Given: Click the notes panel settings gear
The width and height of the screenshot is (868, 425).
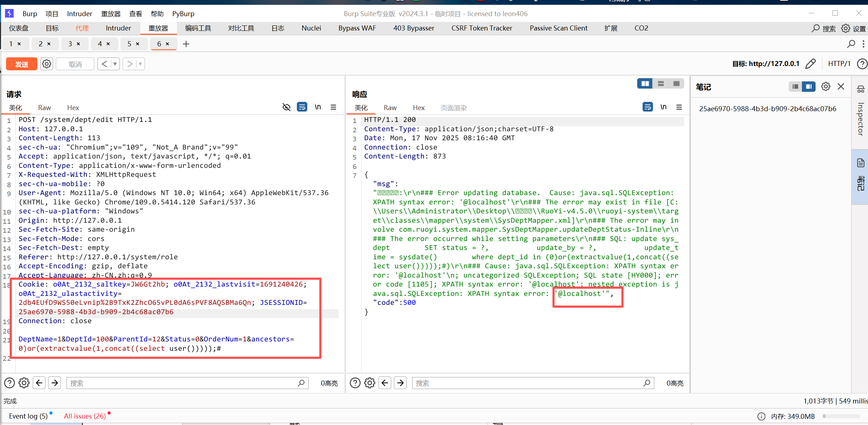Looking at the screenshot, I should (x=826, y=86).
